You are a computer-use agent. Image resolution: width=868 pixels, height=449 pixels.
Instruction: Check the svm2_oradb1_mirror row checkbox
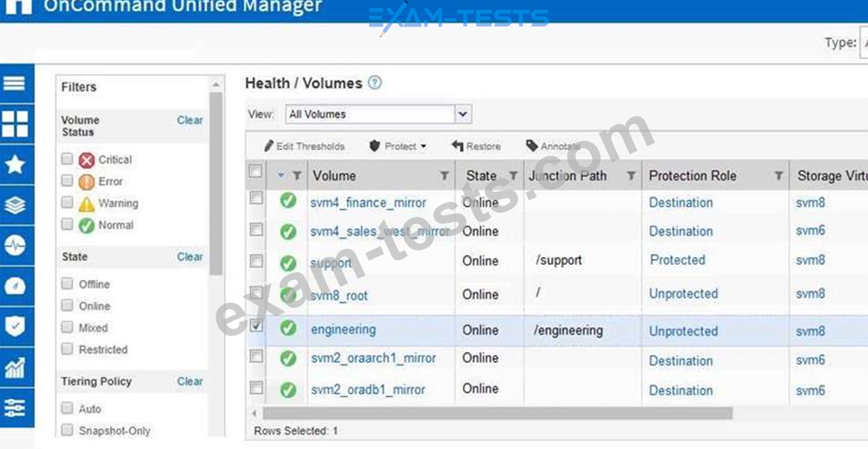pyautogui.click(x=256, y=388)
